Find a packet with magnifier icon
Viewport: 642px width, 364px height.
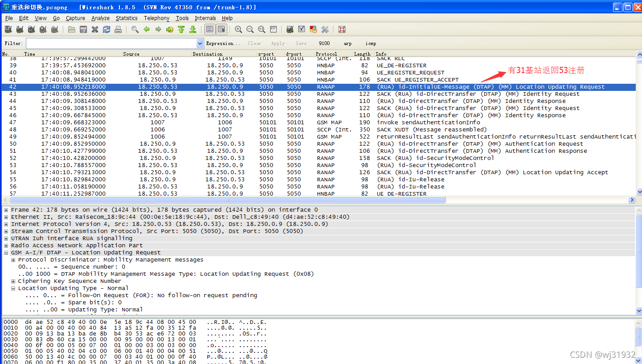pos(135,29)
